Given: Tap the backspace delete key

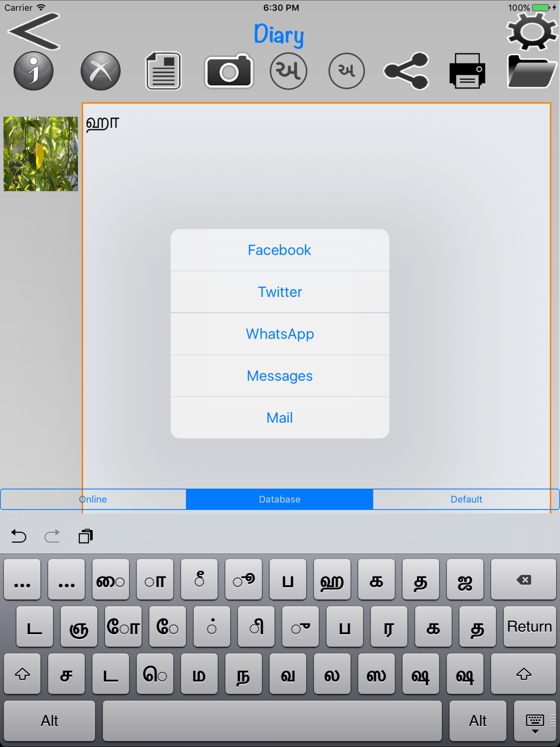Looking at the screenshot, I should [524, 579].
